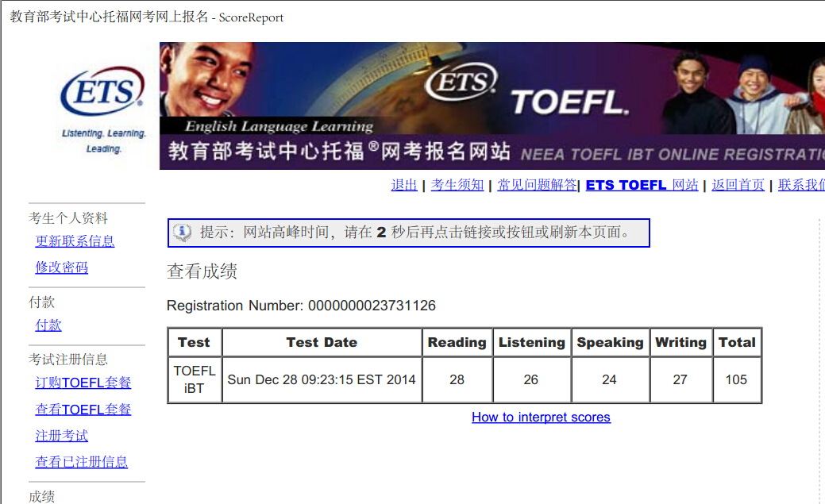
Task: Click the ETS TOEFL banner logo
Action: pyautogui.click(x=527, y=93)
